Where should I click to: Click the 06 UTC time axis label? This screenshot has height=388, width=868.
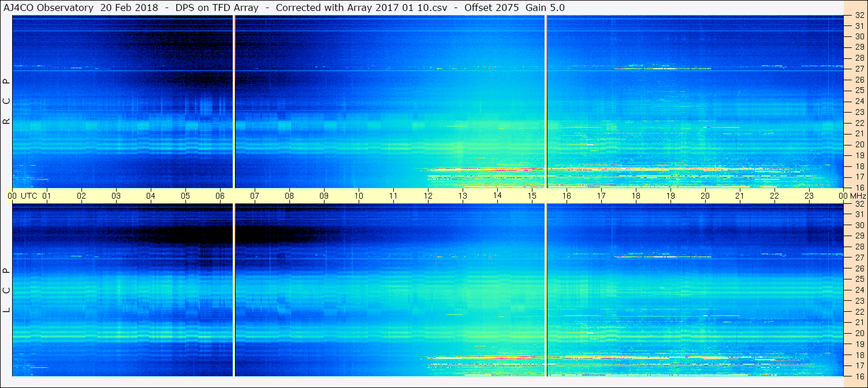[x=220, y=196]
